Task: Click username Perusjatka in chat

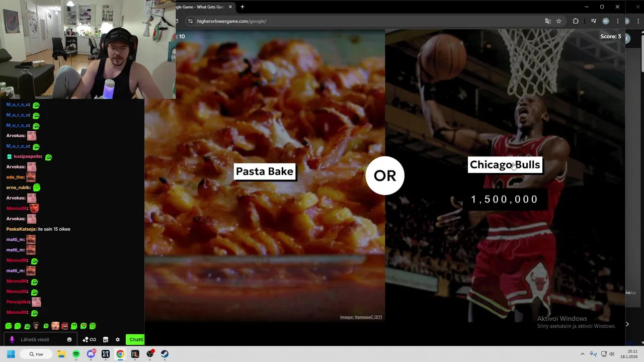Action: point(18,302)
